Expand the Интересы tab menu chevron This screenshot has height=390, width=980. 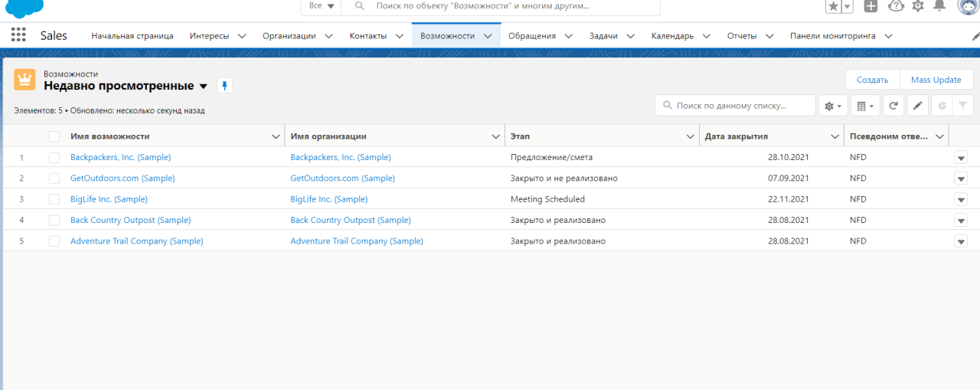click(242, 36)
